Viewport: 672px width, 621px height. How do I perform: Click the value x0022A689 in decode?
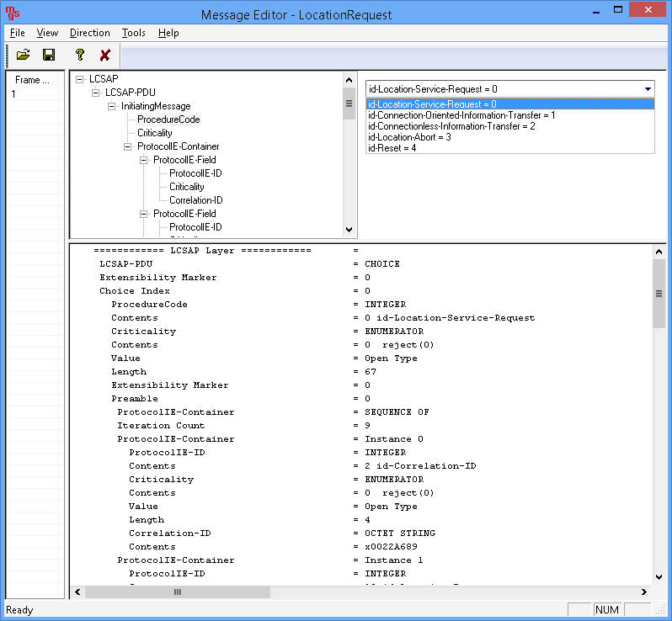tap(391, 547)
